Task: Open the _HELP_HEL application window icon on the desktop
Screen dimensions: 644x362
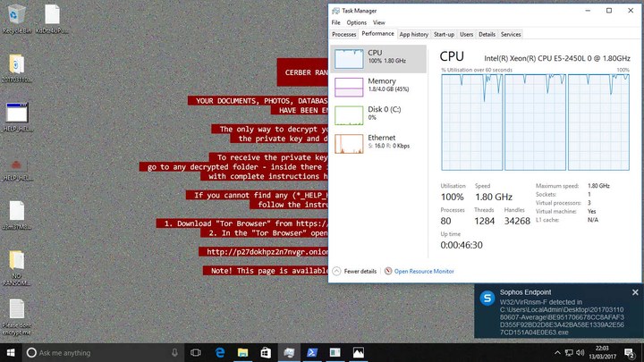Action: coord(16,117)
